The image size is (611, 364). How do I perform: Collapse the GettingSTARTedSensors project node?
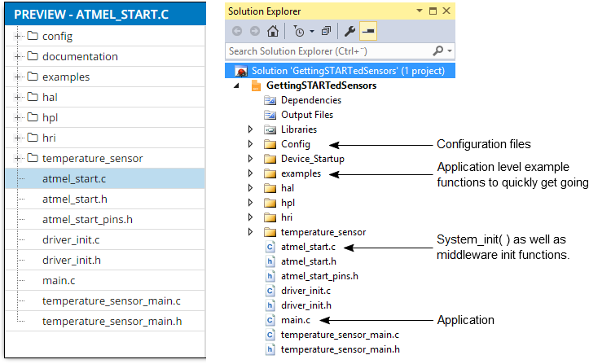coord(236,86)
